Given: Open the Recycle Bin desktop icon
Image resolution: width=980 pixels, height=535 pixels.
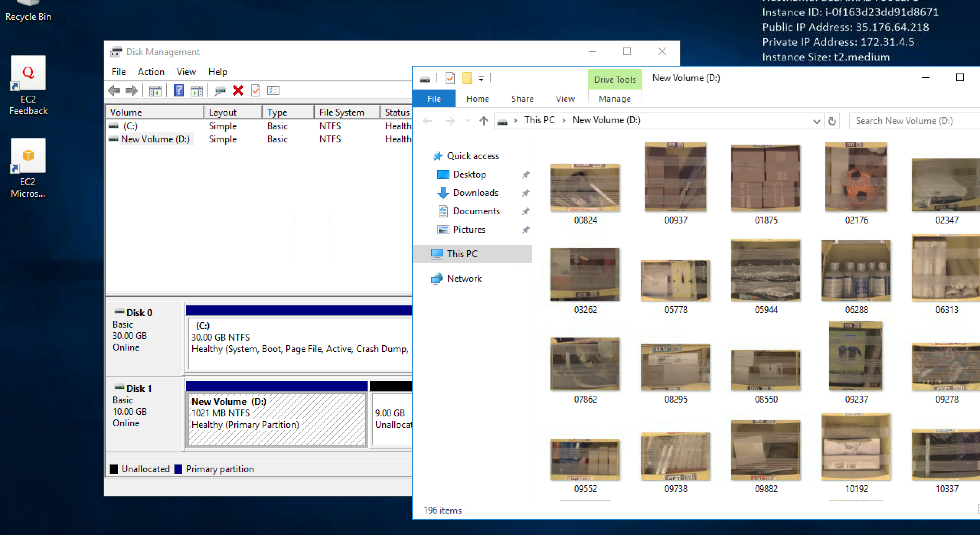Looking at the screenshot, I should [28, 11].
